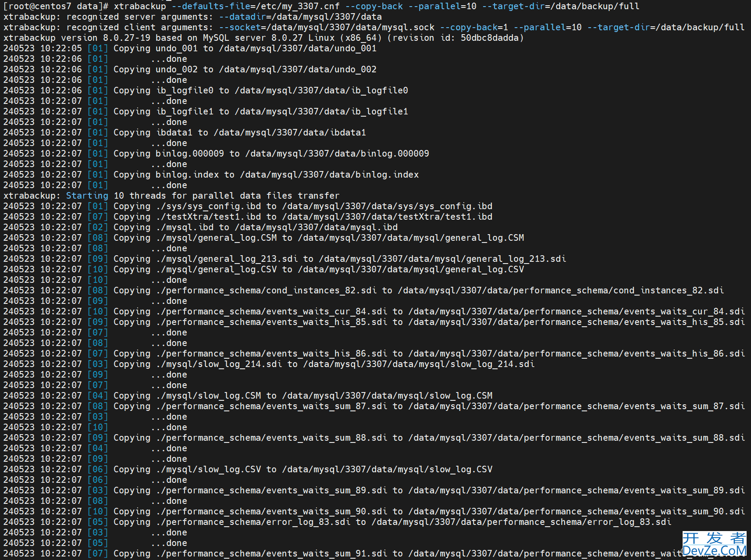Select the Copying binlog.index line

click(211, 175)
